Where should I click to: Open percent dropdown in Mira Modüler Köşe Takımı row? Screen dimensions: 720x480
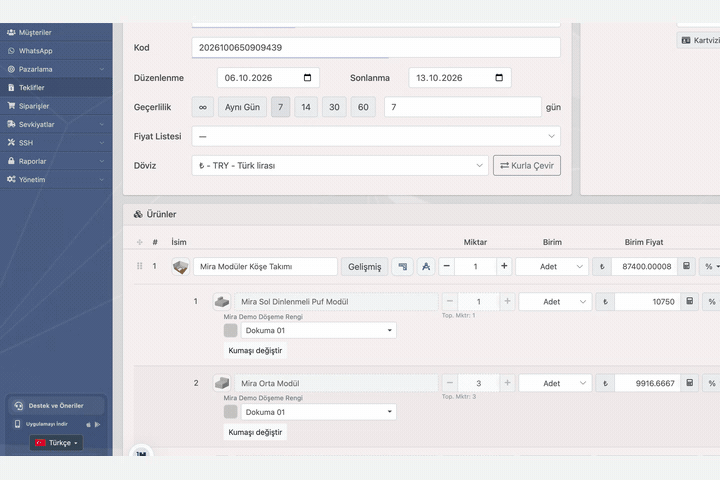click(x=710, y=266)
